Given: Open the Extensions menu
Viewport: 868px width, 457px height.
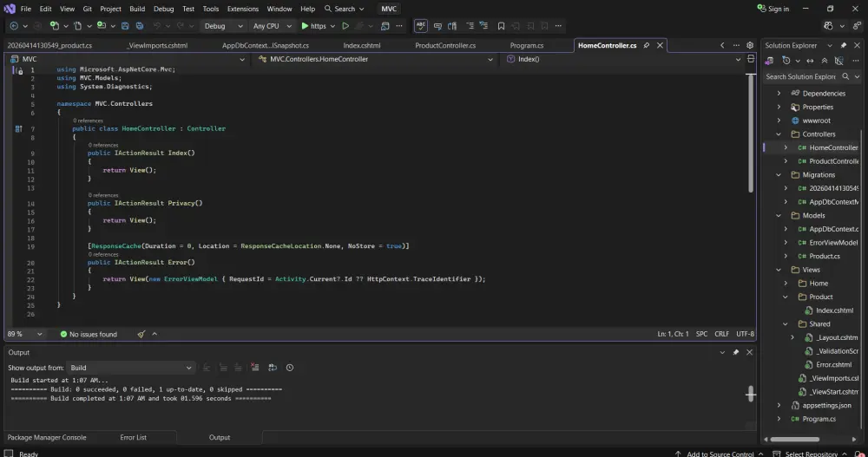Looking at the screenshot, I should (x=242, y=9).
